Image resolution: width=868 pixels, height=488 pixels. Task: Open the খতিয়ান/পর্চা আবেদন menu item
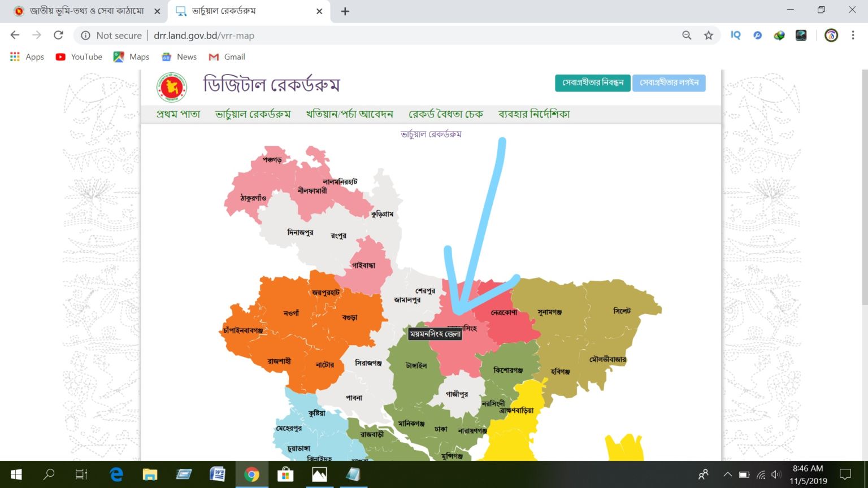point(349,114)
